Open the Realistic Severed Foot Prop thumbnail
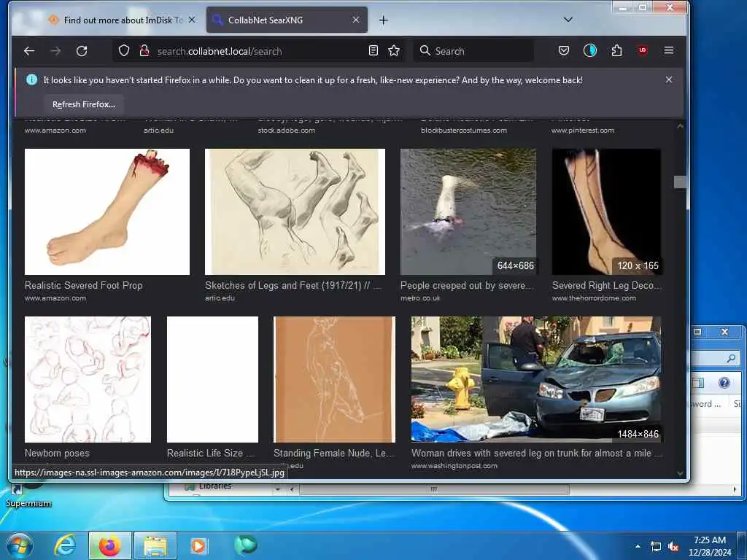Image resolution: width=747 pixels, height=560 pixels. [x=107, y=212]
